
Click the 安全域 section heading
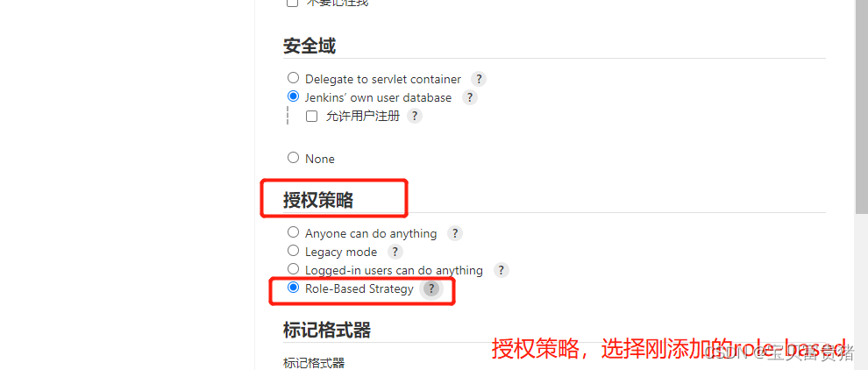(309, 46)
